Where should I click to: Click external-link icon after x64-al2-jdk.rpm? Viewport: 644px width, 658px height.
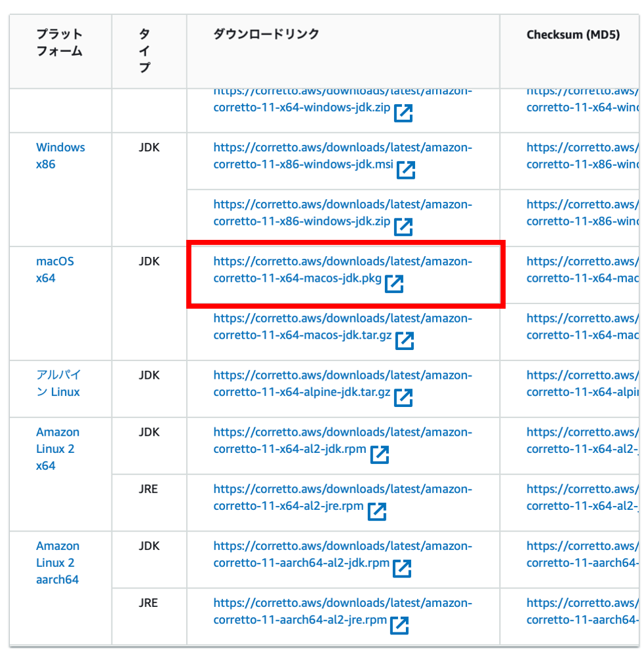[x=380, y=454]
